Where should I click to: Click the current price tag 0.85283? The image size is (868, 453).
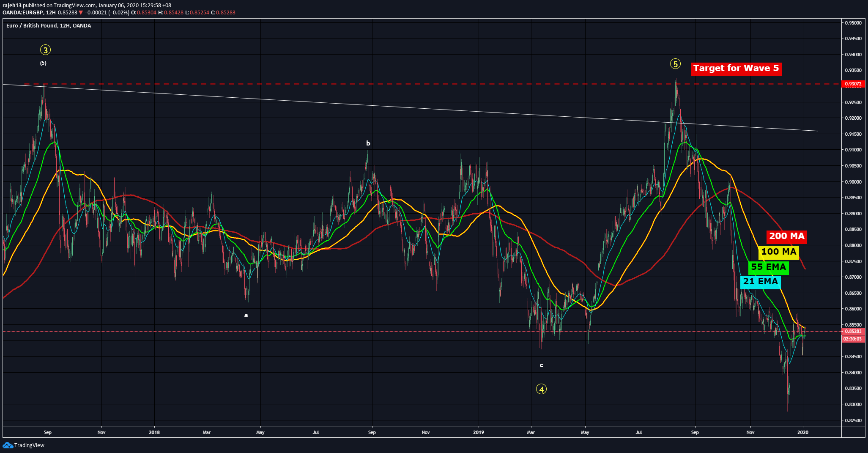(x=853, y=331)
